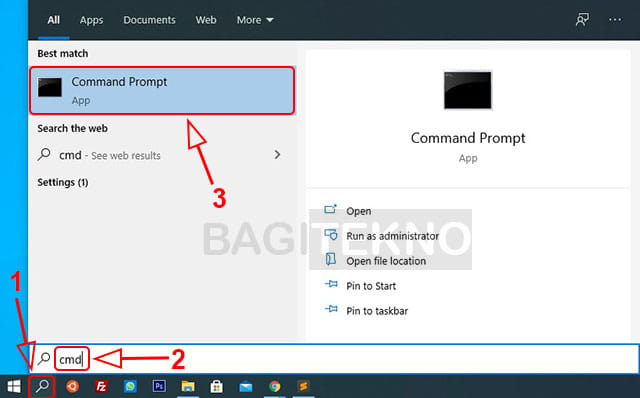Switch to the Web tab
Screen dimensions: 640x398
(206, 20)
